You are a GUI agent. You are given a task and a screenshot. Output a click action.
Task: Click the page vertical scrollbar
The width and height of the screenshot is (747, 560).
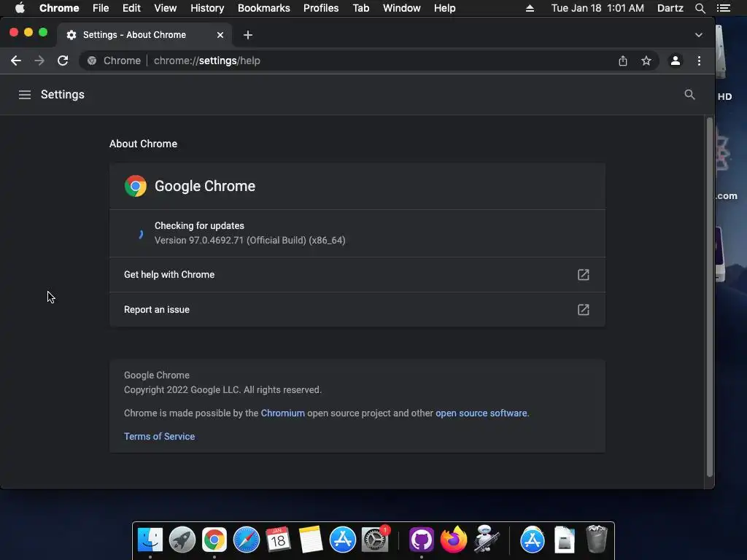709,297
